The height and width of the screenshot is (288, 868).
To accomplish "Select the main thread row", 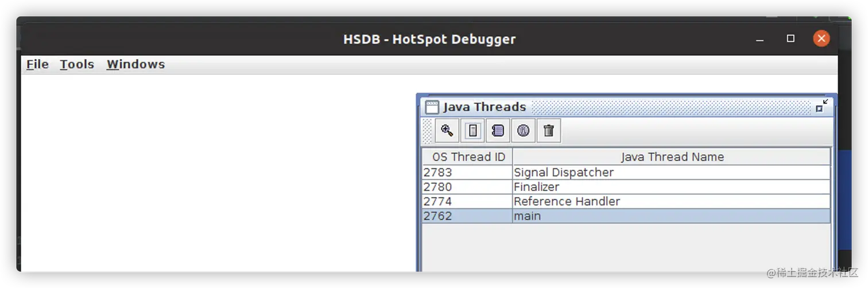I will (626, 216).
